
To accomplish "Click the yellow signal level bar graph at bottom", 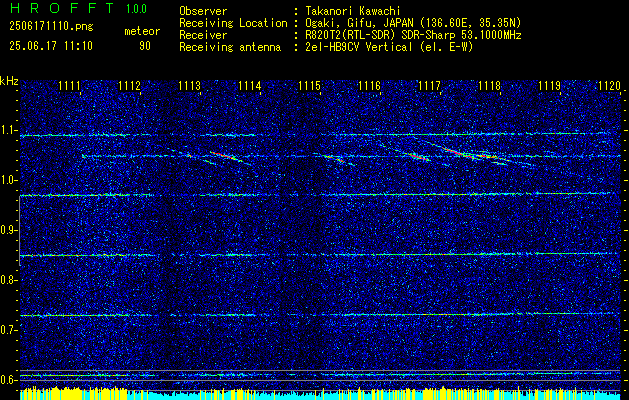I will click(320, 394).
